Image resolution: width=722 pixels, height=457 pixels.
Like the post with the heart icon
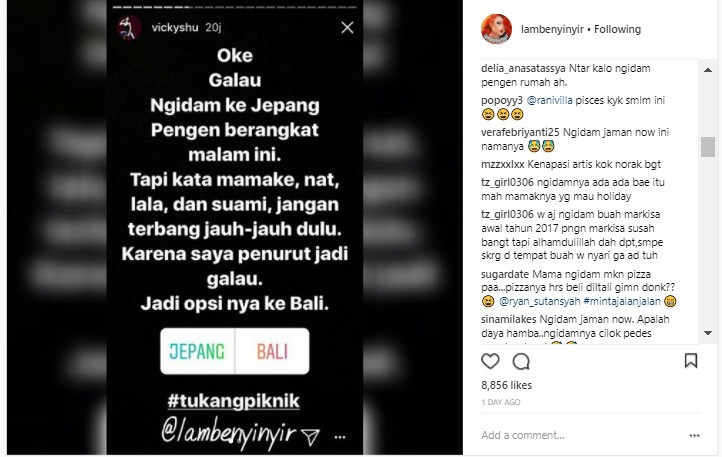[x=490, y=361]
